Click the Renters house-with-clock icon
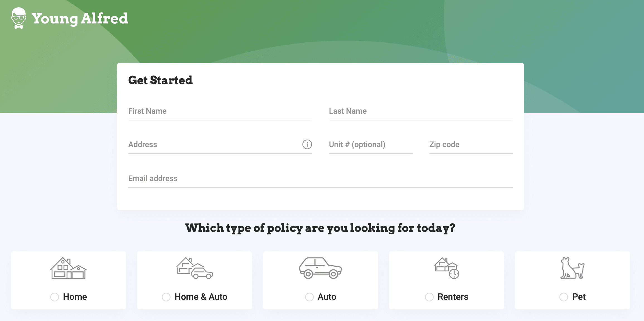This screenshot has height=321, width=644. pos(447,268)
